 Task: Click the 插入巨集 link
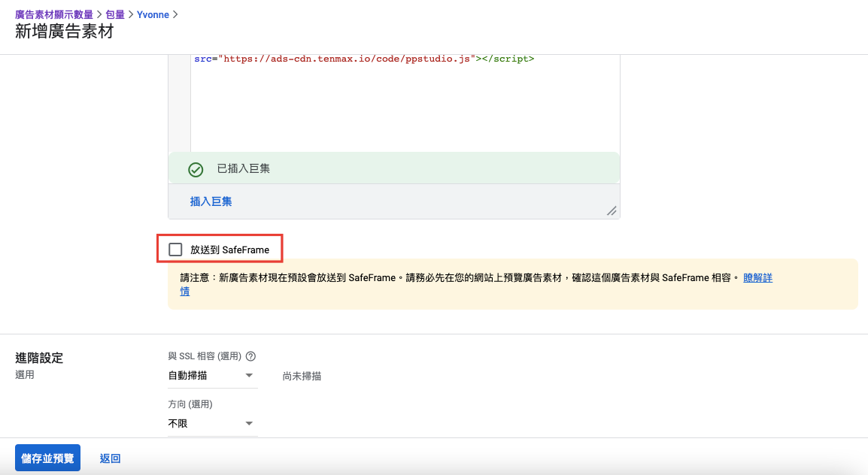coord(211,201)
